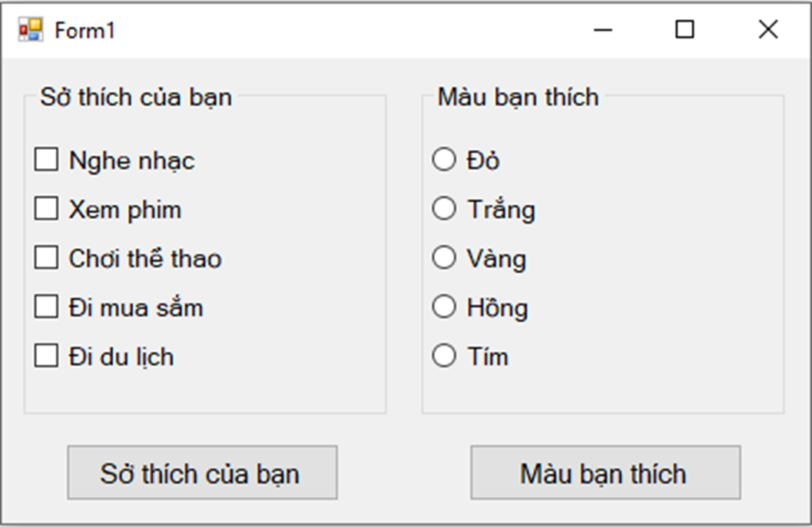Tick the Chơi thể thao checkbox
Screen dimensions: 812x527
45,258
